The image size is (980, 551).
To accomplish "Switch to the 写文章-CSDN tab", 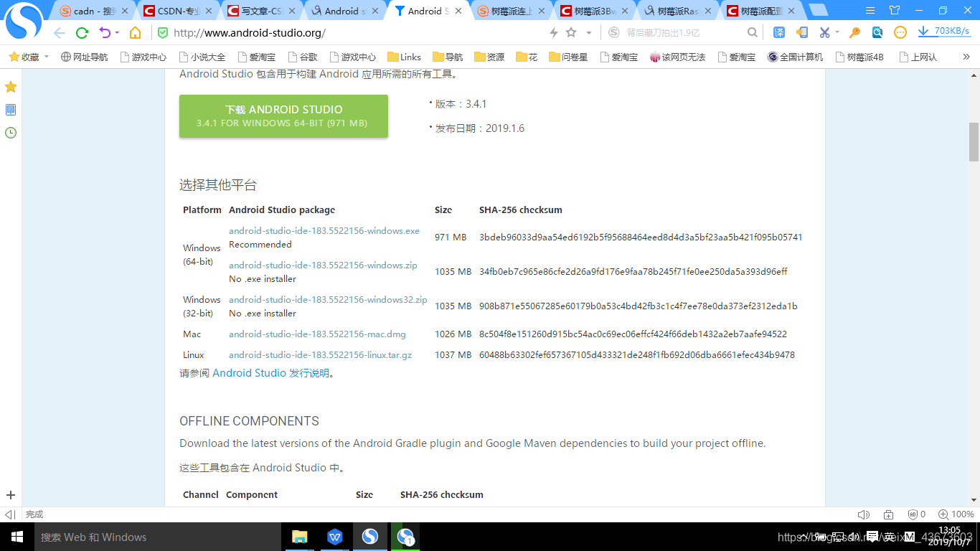I will [263, 11].
